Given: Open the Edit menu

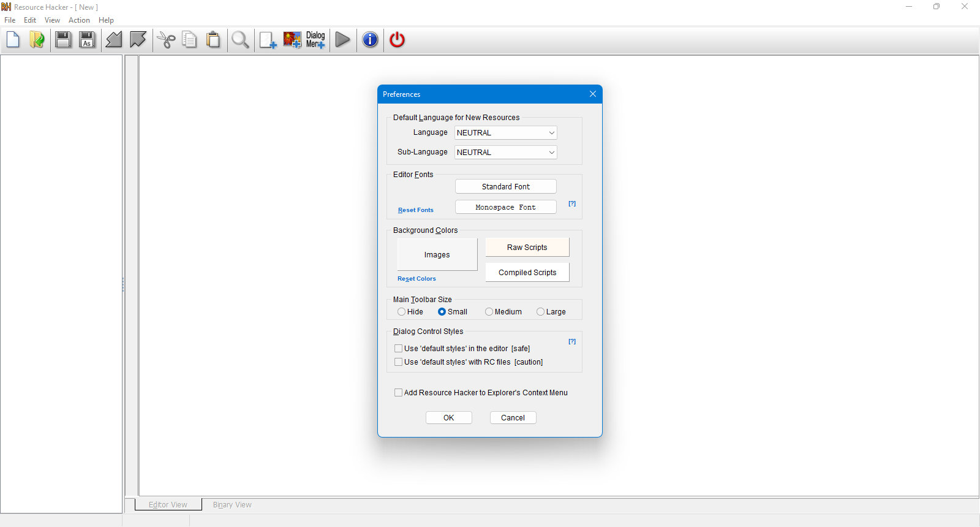Looking at the screenshot, I should [30, 20].
